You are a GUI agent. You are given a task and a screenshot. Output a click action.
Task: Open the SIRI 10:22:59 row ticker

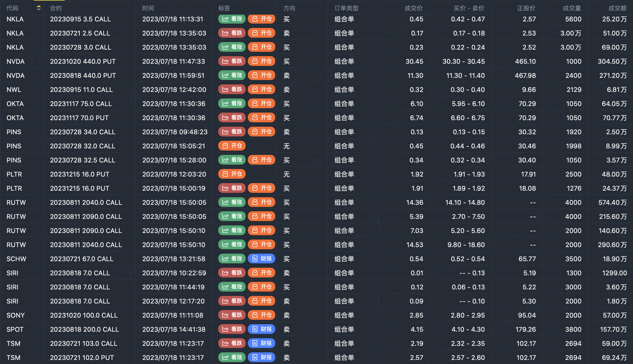(12, 273)
